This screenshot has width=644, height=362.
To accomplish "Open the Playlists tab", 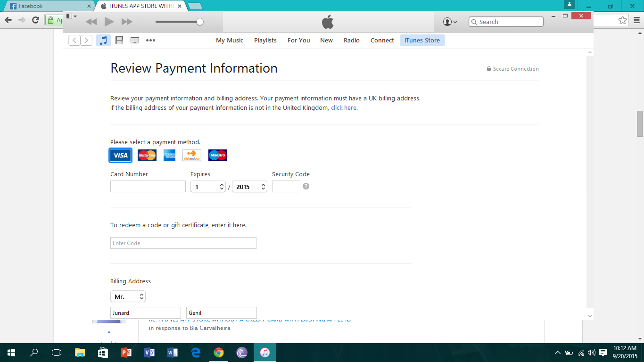I will point(265,41).
